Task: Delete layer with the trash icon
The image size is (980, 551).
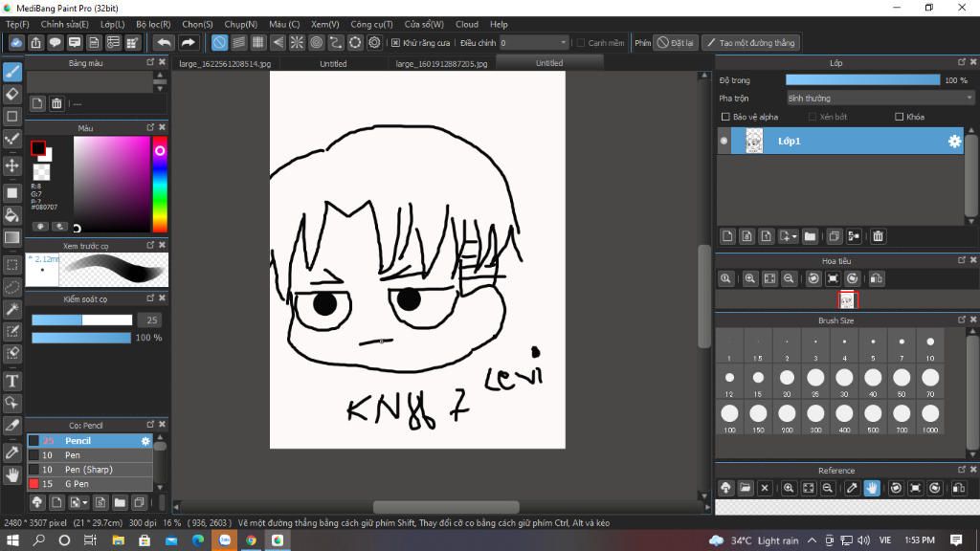Action: click(x=879, y=236)
